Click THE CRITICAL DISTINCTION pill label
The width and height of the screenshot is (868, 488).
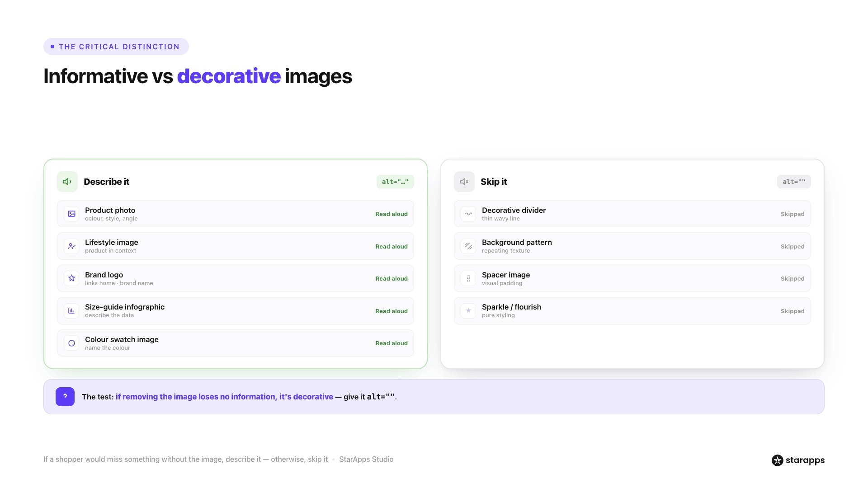tap(116, 47)
